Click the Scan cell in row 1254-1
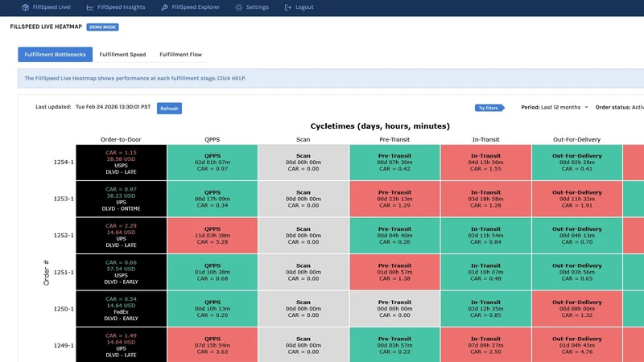The image size is (644, 362). click(303, 162)
